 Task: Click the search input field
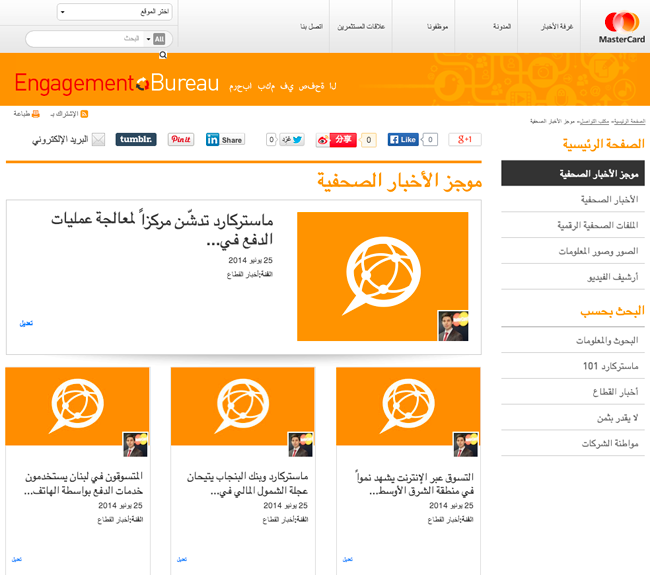tap(85, 39)
